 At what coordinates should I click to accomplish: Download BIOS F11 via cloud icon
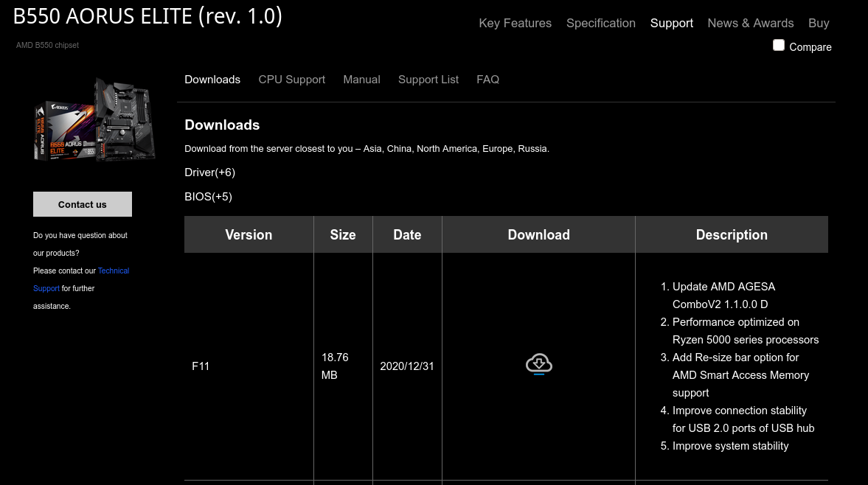coord(538,364)
